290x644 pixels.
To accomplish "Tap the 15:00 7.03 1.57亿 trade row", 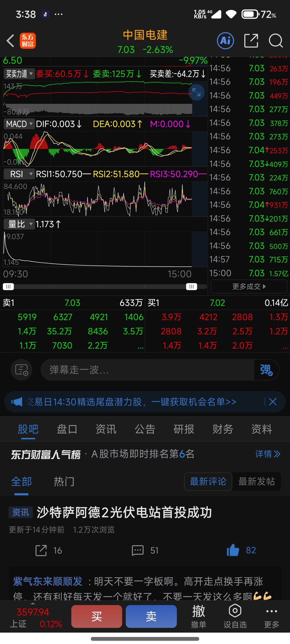I will (x=249, y=273).
